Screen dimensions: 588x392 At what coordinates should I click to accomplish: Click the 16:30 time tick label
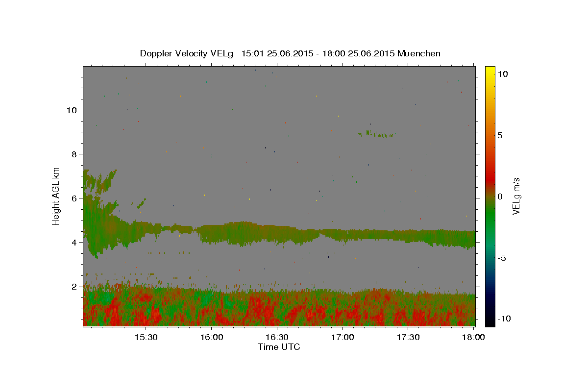coord(277,337)
